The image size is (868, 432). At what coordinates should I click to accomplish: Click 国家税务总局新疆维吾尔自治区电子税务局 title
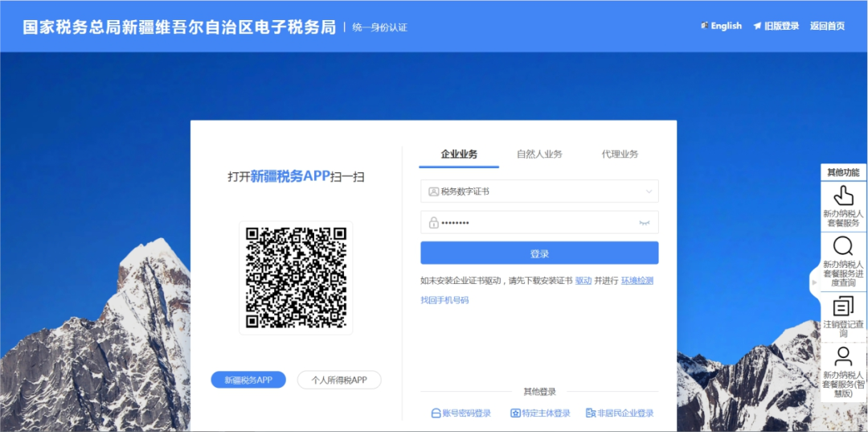[x=179, y=27]
